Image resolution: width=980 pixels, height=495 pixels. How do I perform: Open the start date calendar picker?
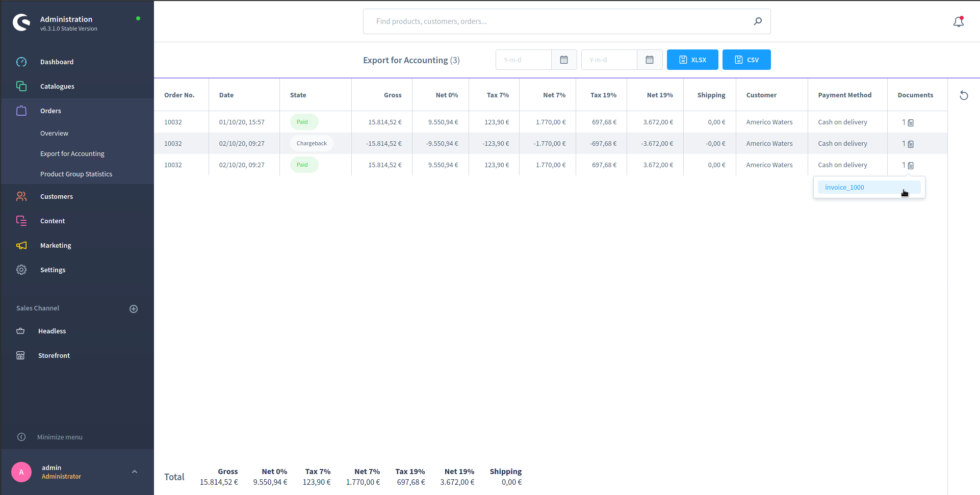tap(564, 60)
